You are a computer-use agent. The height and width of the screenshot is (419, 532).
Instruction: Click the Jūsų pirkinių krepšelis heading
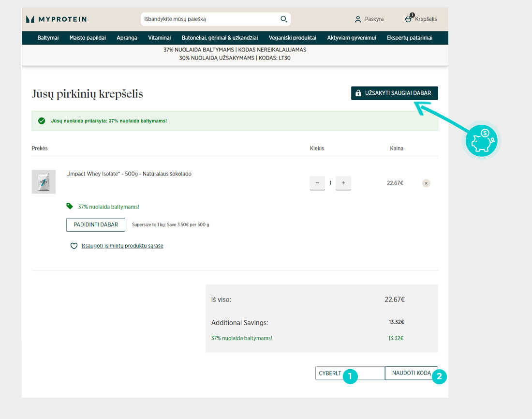(x=87, y=94)
